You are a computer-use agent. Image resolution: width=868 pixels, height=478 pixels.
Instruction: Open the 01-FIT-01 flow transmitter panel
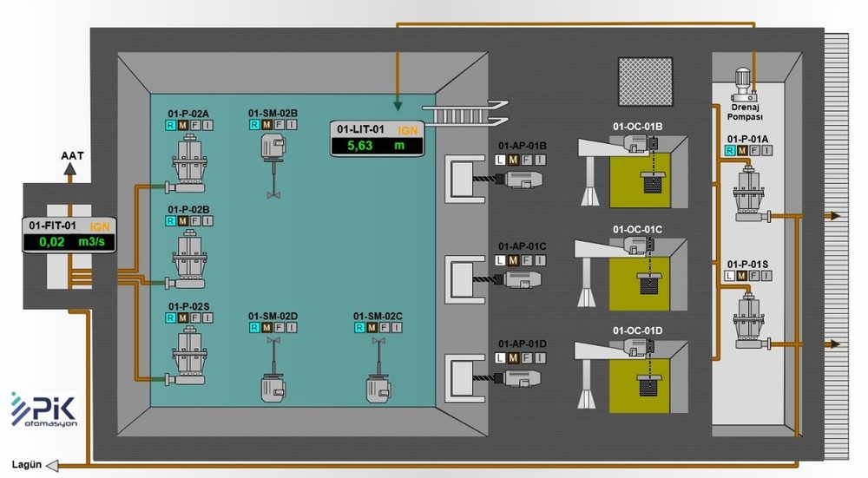pyautogui.click(x=69, y=234)
